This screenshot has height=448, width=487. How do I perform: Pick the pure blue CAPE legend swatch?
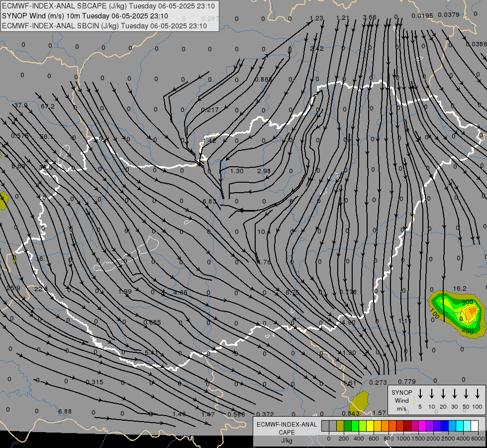point(444,426)
